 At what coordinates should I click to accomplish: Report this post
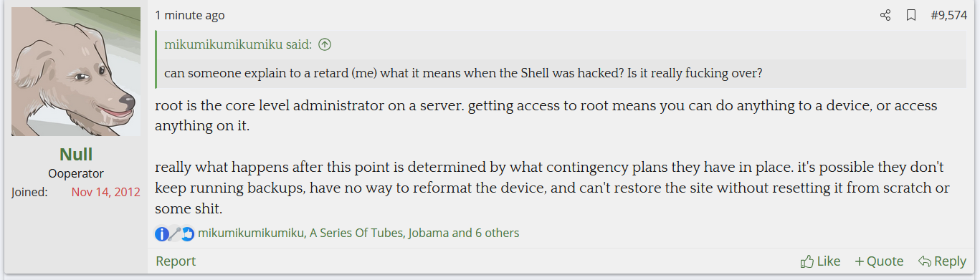(x=176, y=261)
